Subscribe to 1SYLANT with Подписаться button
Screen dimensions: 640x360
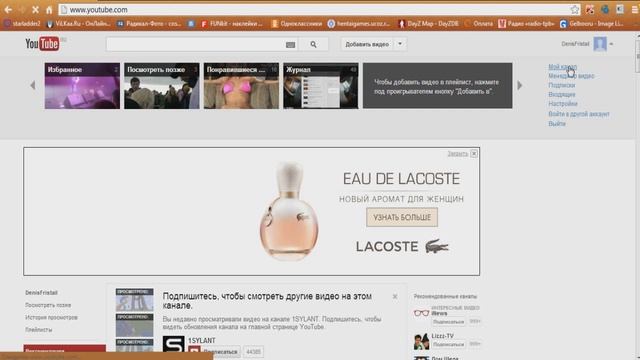[x=214, y=351]
